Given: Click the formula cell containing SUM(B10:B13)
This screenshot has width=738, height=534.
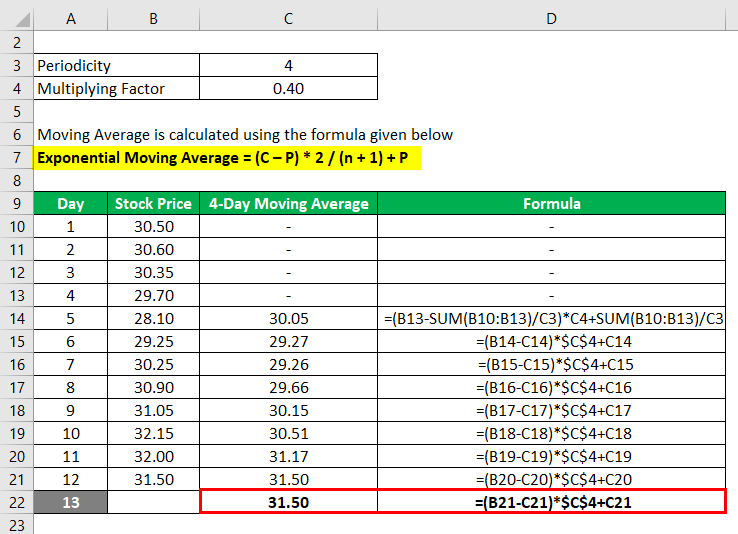Looking at the screenshot, I should click(552, 319).
